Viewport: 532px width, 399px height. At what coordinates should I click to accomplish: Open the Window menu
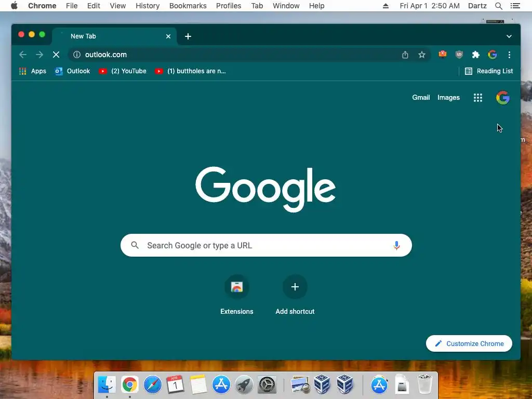pyautogui.click(x=286, y=6)
